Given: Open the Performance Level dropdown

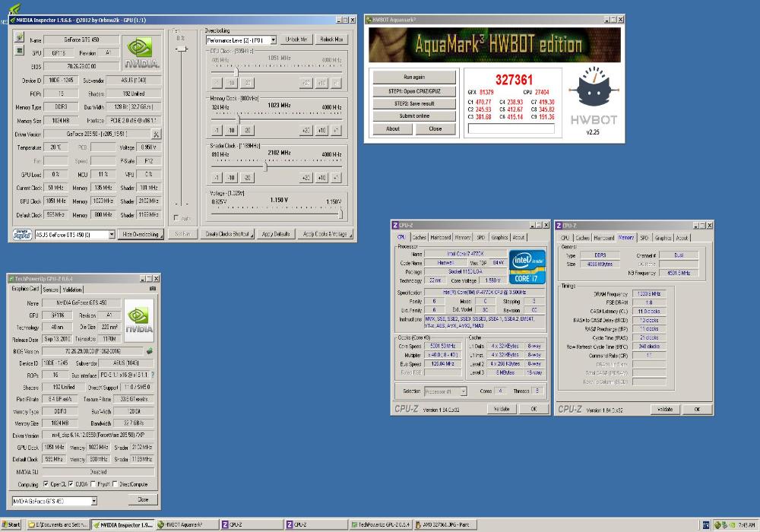Looking at the screenshot, I should point(241,40).
